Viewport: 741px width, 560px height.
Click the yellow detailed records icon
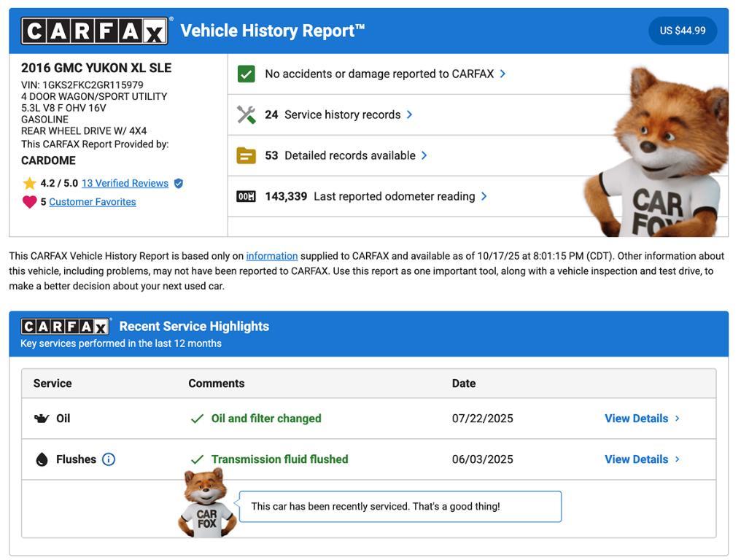tap(247, 156)
